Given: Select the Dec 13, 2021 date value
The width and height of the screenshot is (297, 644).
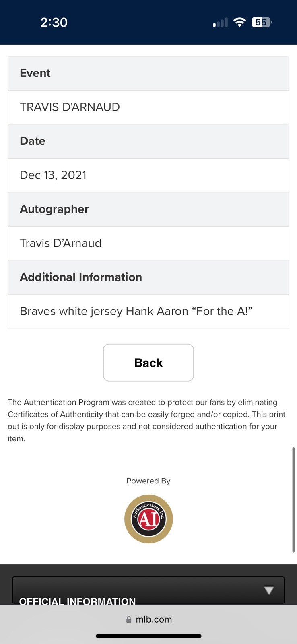Looking at the screenshot, I should tap(53, 175).
